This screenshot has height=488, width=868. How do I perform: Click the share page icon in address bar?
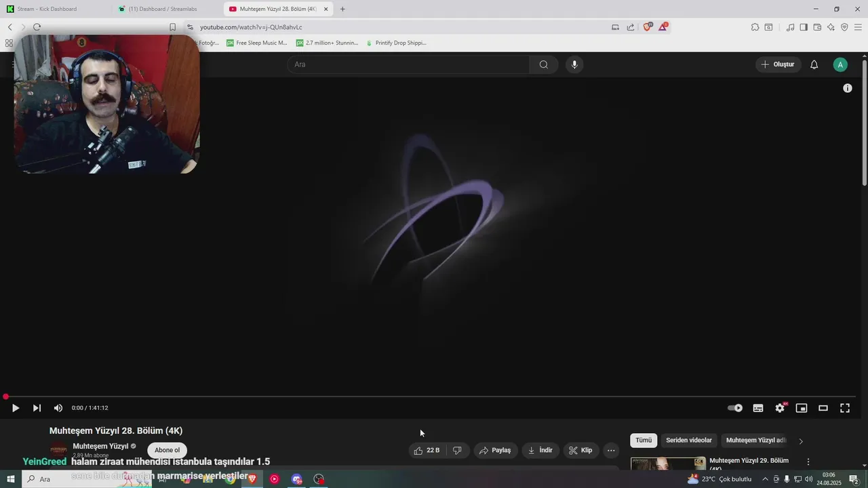click(x=631, y=27)
